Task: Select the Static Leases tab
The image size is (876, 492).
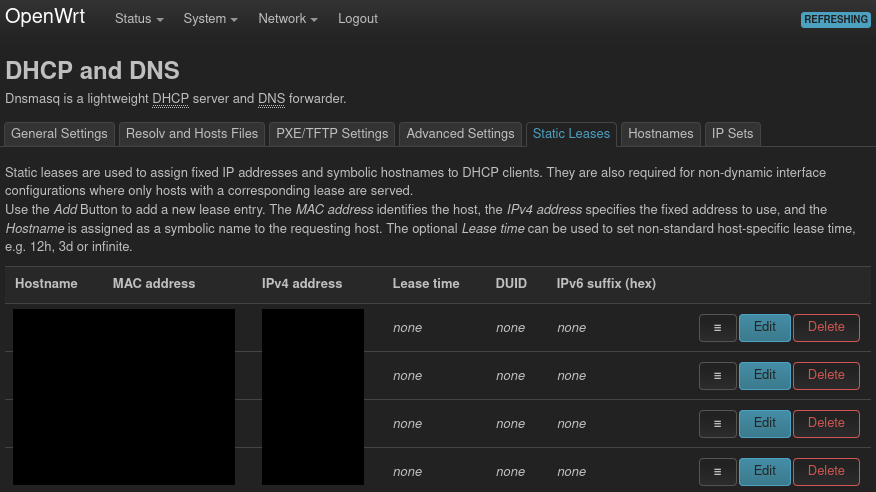Action: [x=571, y=134]
